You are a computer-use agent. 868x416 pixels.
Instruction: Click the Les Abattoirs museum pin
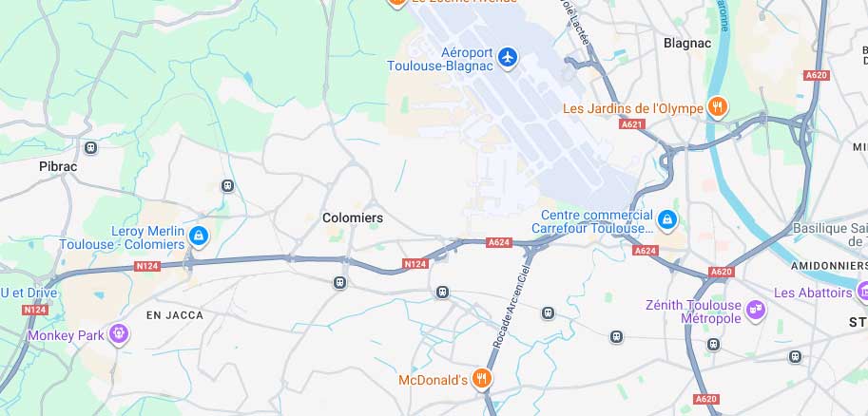[x=862, y=291]
